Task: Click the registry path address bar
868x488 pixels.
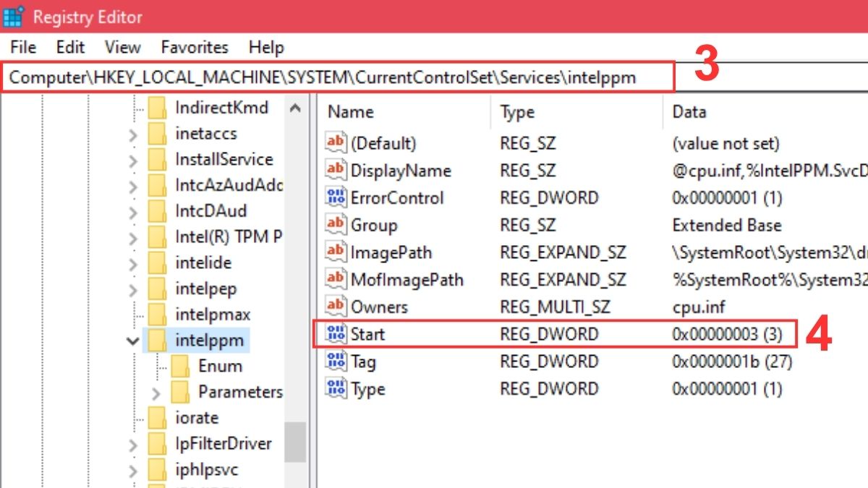Action: [339, 77]
